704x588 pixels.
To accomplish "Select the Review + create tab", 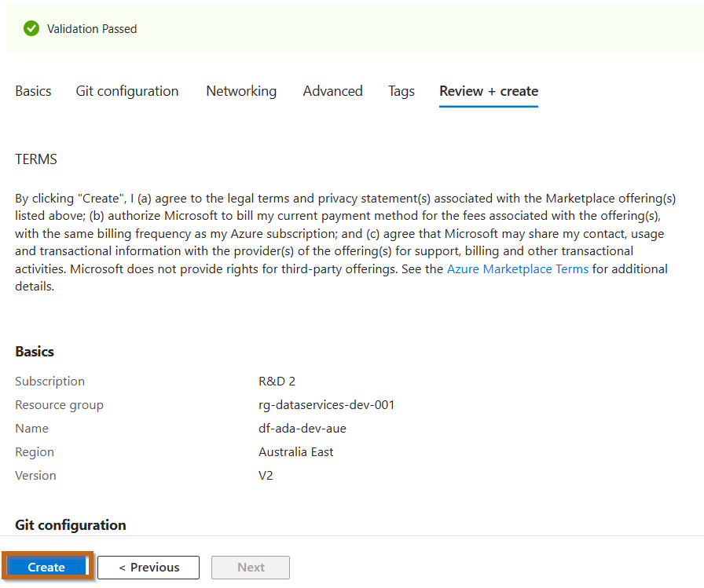I will [x=489, y=91].
